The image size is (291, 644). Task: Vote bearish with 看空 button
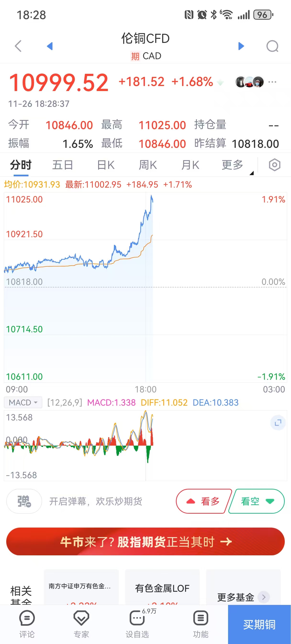point(257,501)
